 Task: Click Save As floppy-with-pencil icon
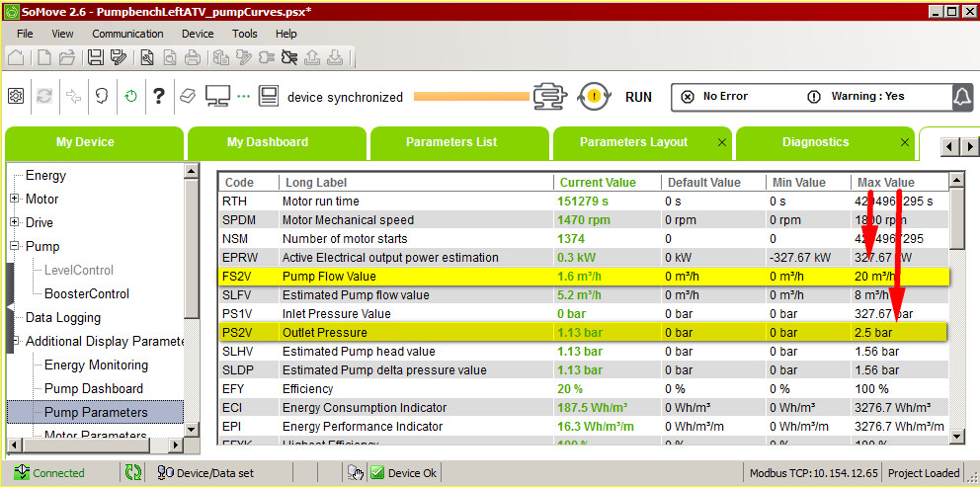[119, 58]
